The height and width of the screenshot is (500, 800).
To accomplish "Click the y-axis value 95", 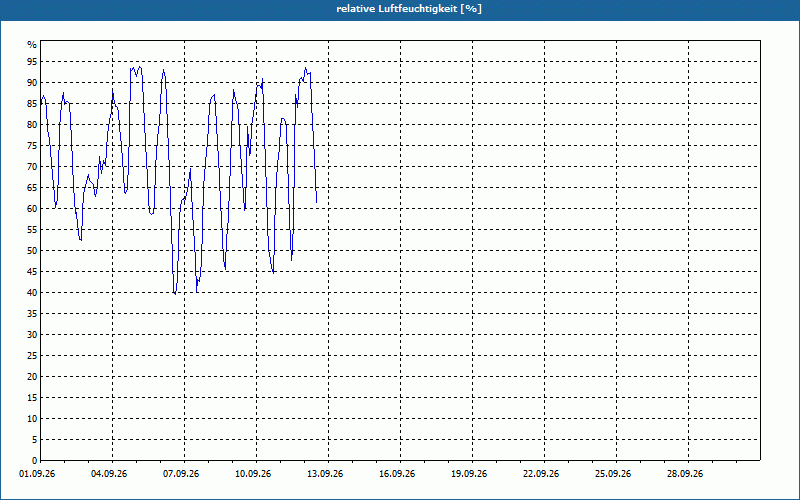I will tap(32, 62).
